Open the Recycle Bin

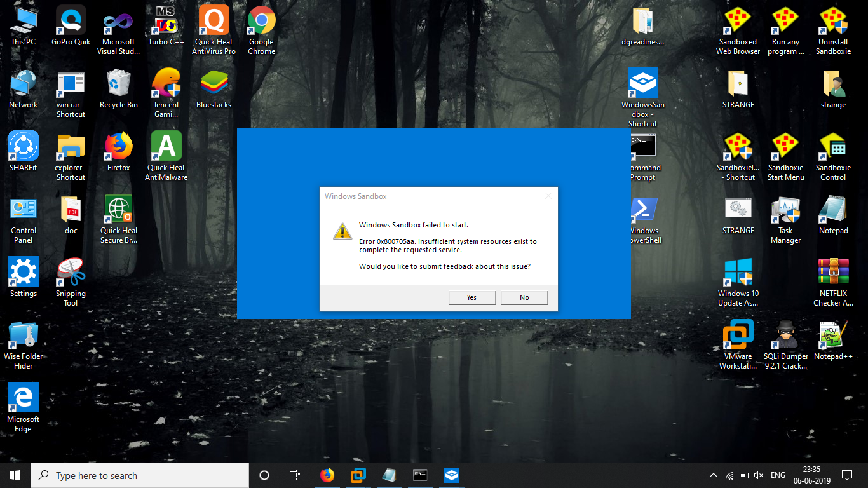point(119,90)
